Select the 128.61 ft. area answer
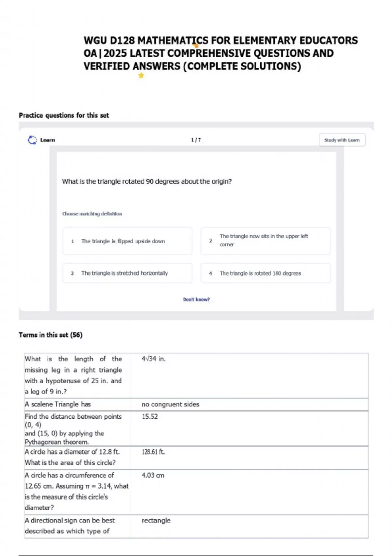 pyautogui.click(x=153, y=452)
